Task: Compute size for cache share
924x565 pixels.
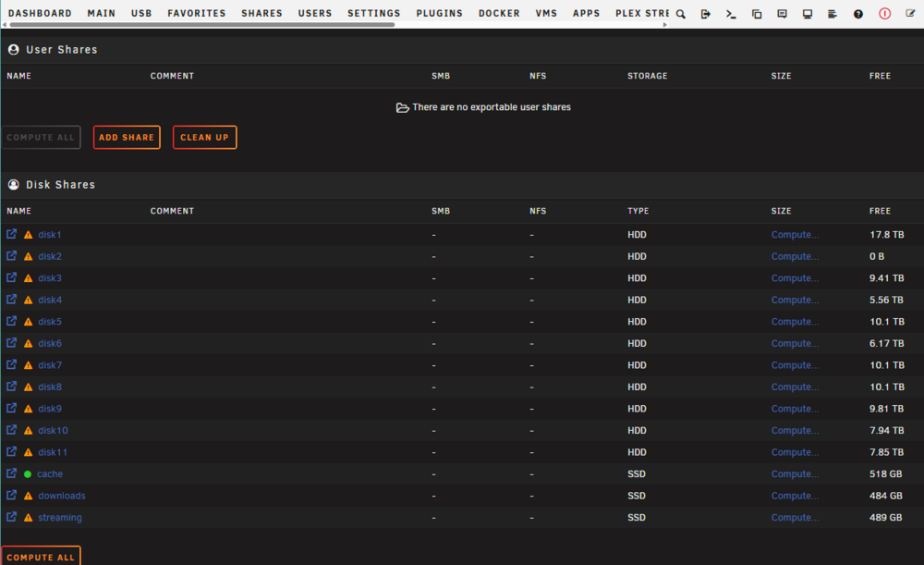Action: (x=795, y=474)
